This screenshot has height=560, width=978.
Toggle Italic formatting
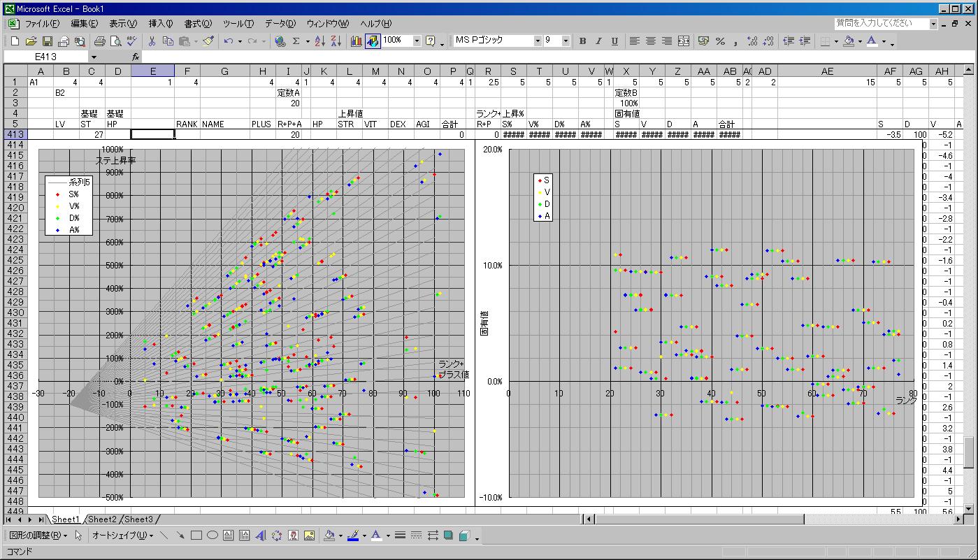tap(598, 41)
